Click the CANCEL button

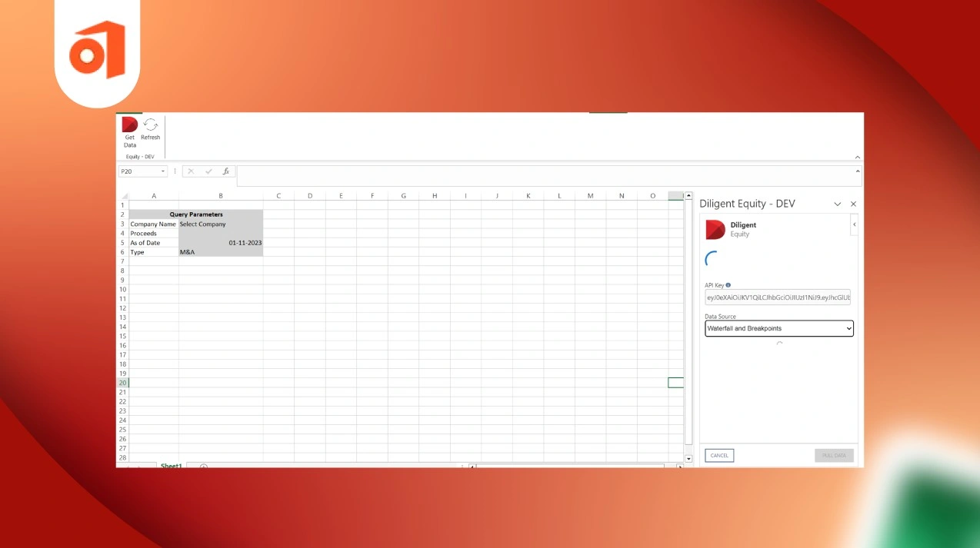(x=719, y=456)
